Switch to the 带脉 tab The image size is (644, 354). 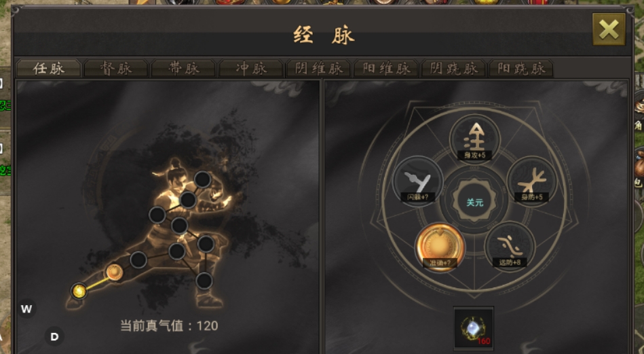click(184, 68)
